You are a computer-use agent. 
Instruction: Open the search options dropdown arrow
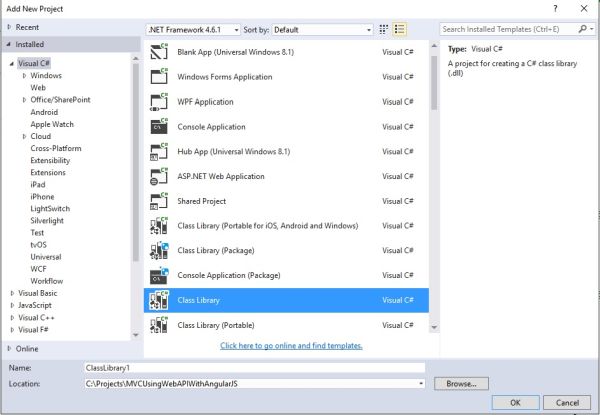coord(592,29)
